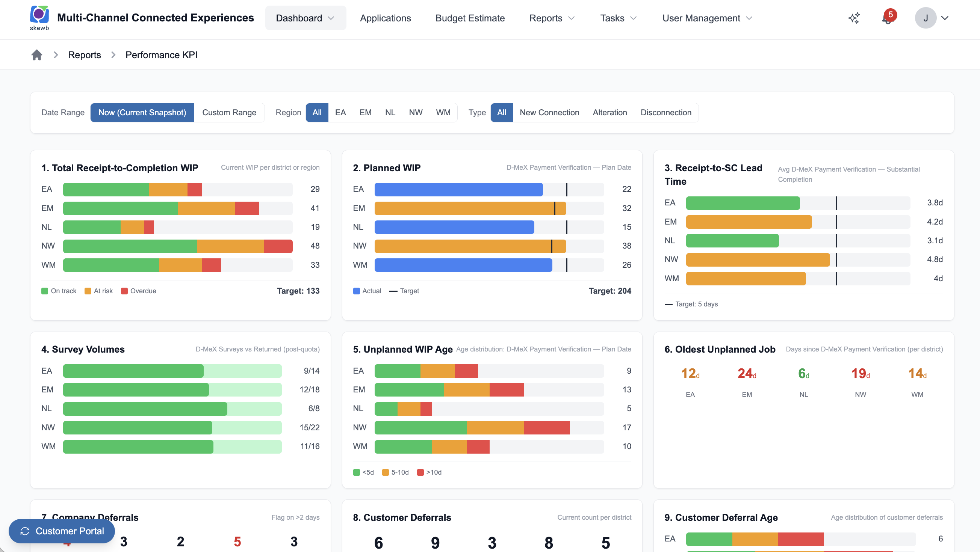Click the On track legend swatch
980x552 pixels.
click(44, 291)
